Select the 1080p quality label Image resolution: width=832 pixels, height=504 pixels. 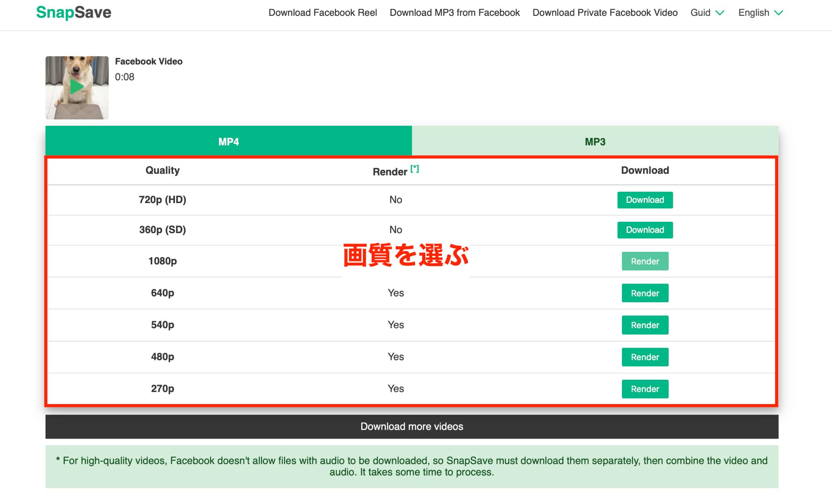click(x=162, y=261)
